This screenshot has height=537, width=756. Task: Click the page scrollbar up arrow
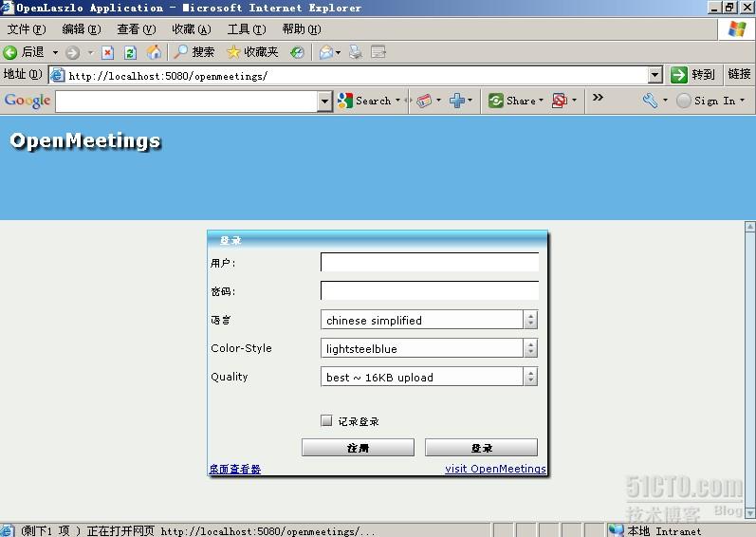pos(749,226)
